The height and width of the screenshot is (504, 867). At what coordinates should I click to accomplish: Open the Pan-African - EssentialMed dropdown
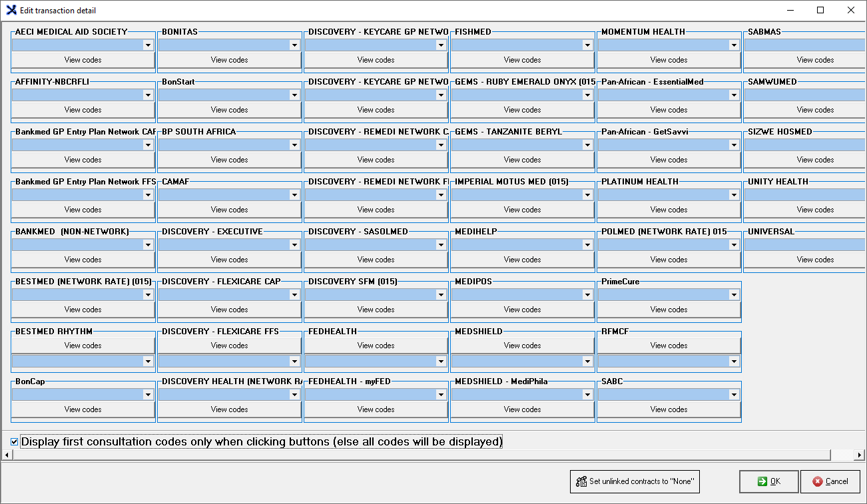click(x=734, y=95)
